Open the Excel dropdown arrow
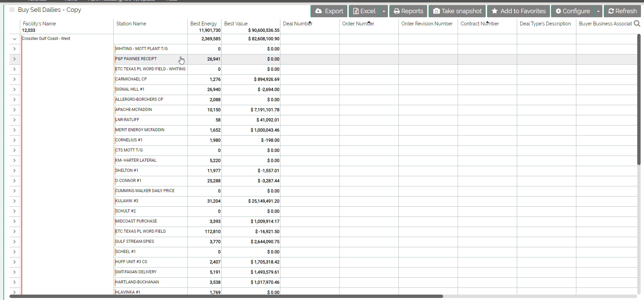644x300 pixels. point(384,11)
